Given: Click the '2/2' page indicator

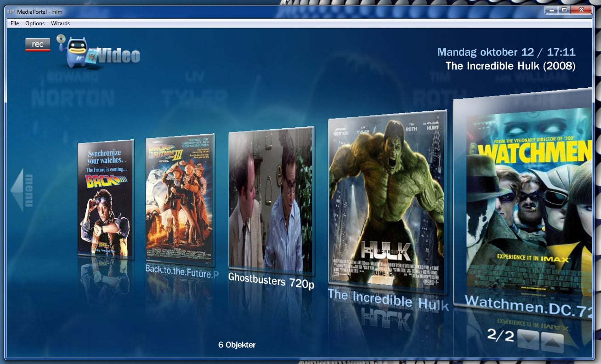Looking at the screenshot, I should coord(500,335).
